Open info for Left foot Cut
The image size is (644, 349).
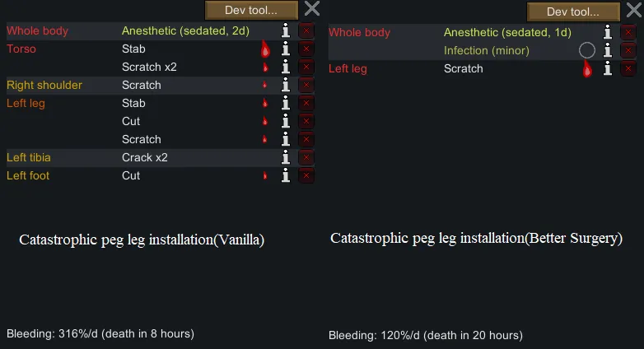pos(286,176)
